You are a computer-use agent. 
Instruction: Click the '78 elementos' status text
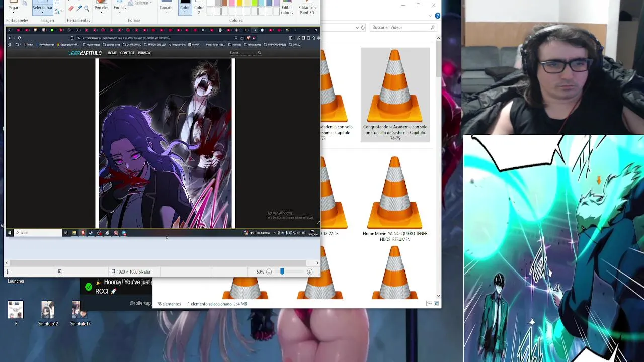pyautogui.click(x=169, y=304)
